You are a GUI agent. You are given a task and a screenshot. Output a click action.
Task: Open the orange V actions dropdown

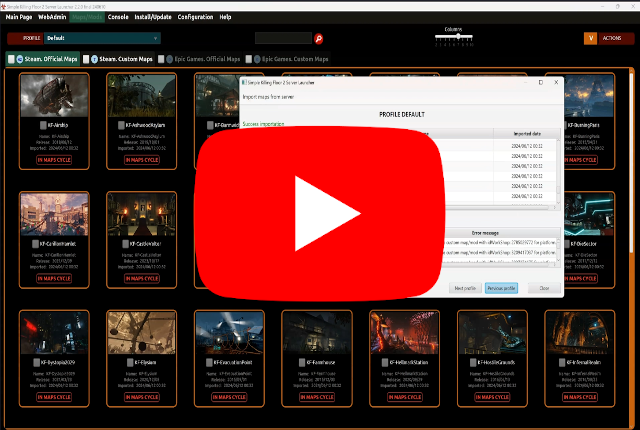coord(590,38)
